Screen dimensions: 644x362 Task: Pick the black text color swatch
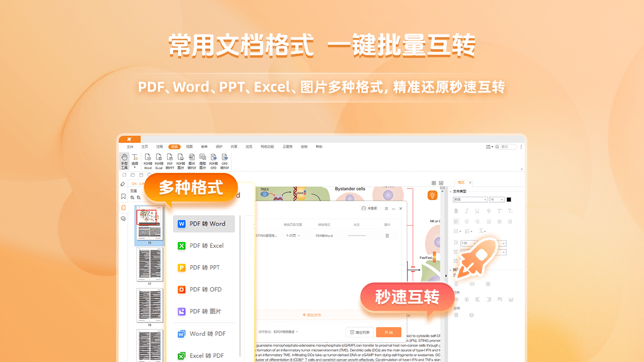click(509, 200)
